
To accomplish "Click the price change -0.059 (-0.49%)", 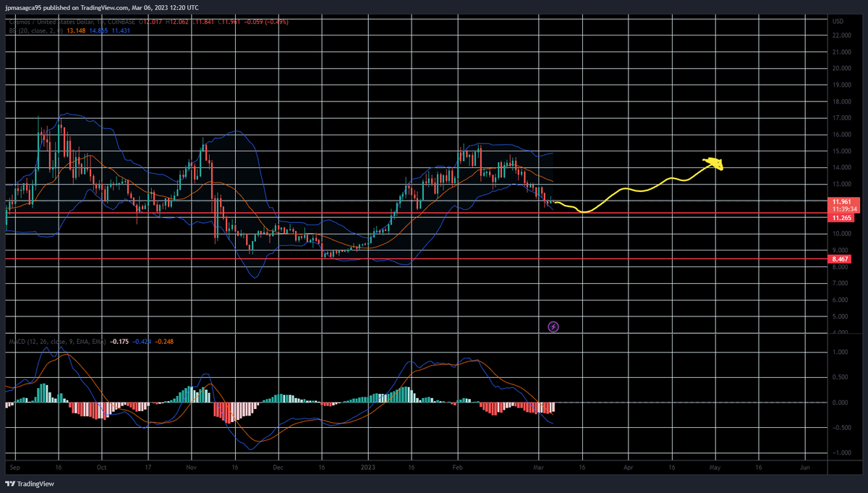I will tap(265, 22).
